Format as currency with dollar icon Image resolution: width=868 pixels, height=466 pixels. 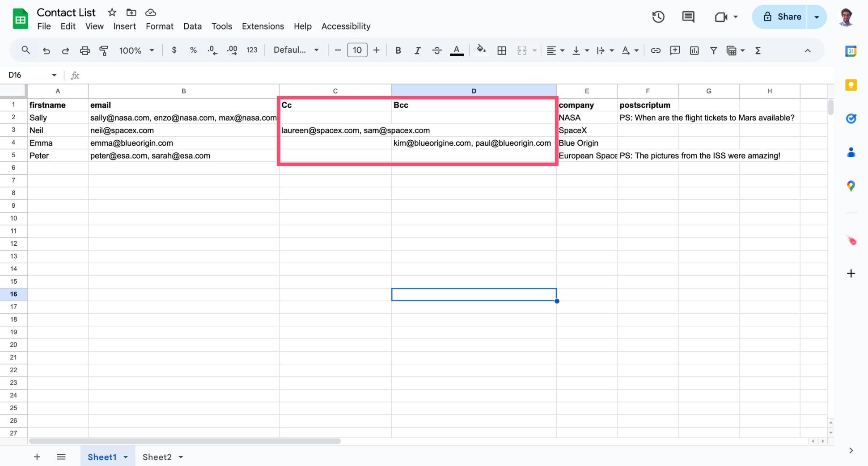coord(174,50)
